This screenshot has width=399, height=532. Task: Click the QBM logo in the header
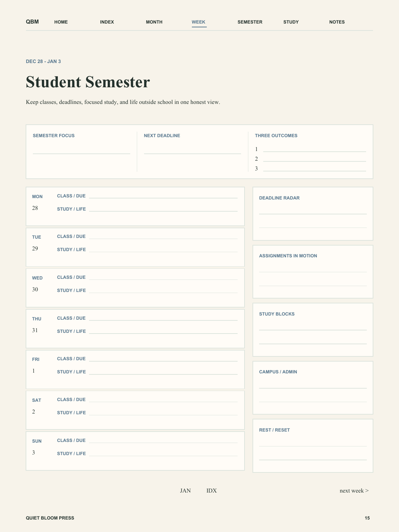pos(32,22)
